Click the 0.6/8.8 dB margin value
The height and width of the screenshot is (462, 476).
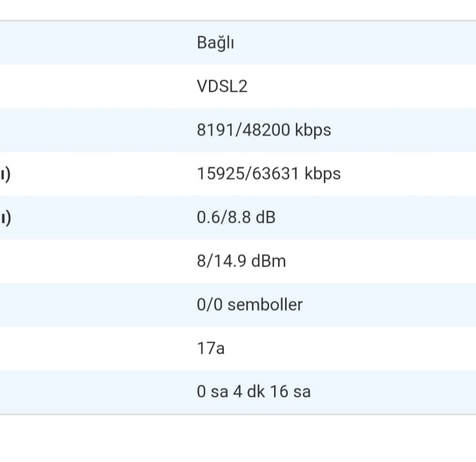236,217
